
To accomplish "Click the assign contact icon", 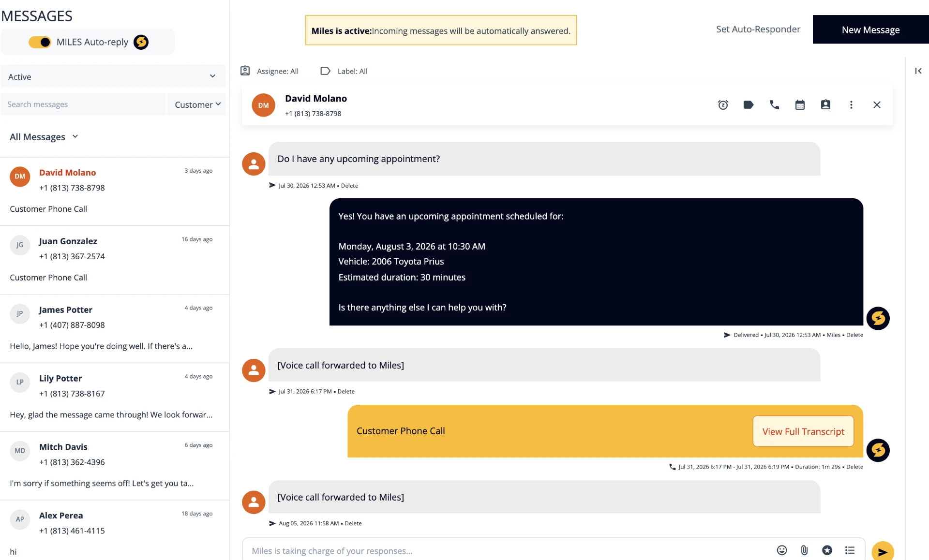I will pos(825,105).
